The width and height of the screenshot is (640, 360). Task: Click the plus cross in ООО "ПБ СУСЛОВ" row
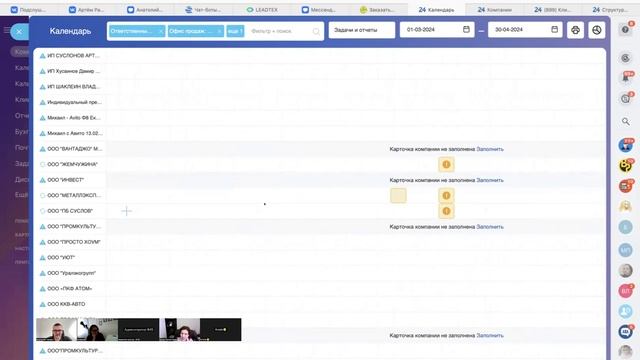coord(127,211)
